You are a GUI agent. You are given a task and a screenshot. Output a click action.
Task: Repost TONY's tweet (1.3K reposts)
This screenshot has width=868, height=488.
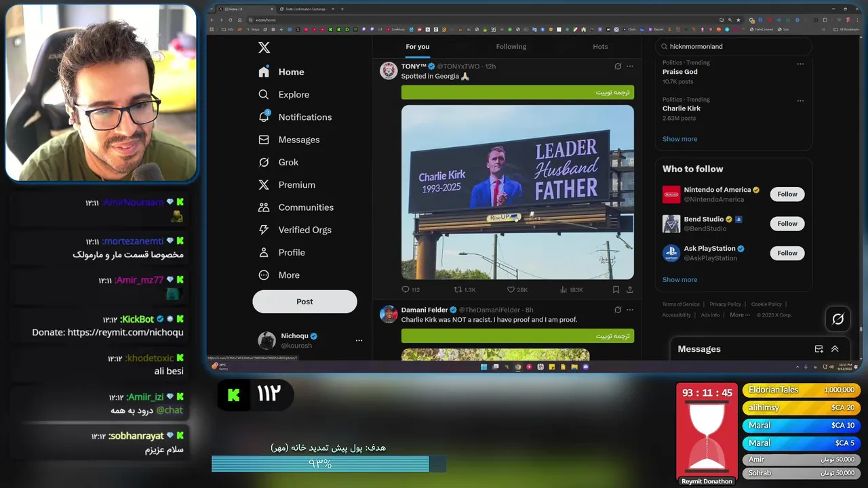click(465, 289)
